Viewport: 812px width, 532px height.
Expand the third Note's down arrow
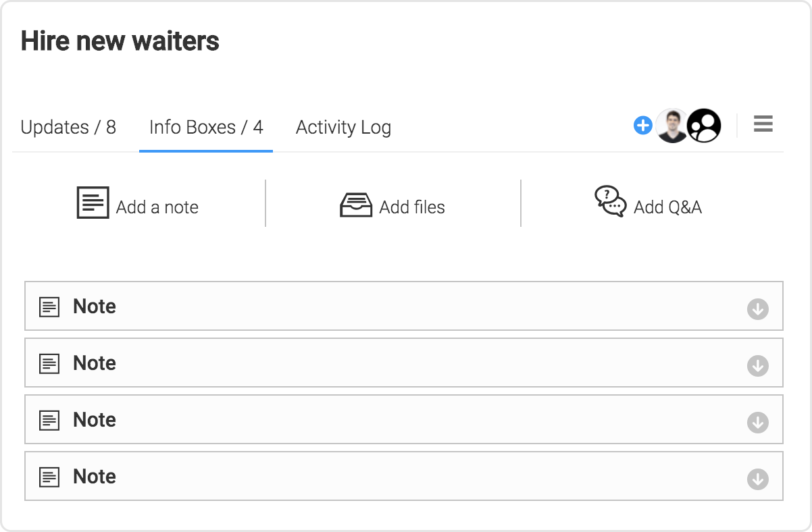point(758,423)
